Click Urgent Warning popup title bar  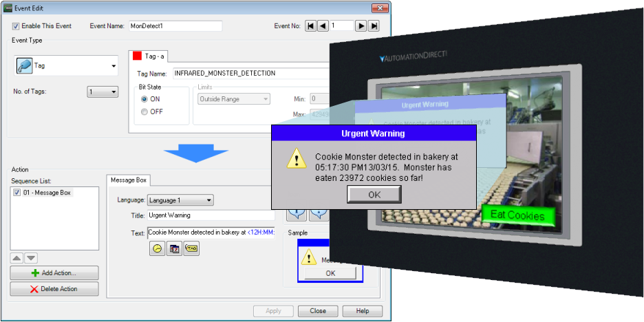coord(374,133)
